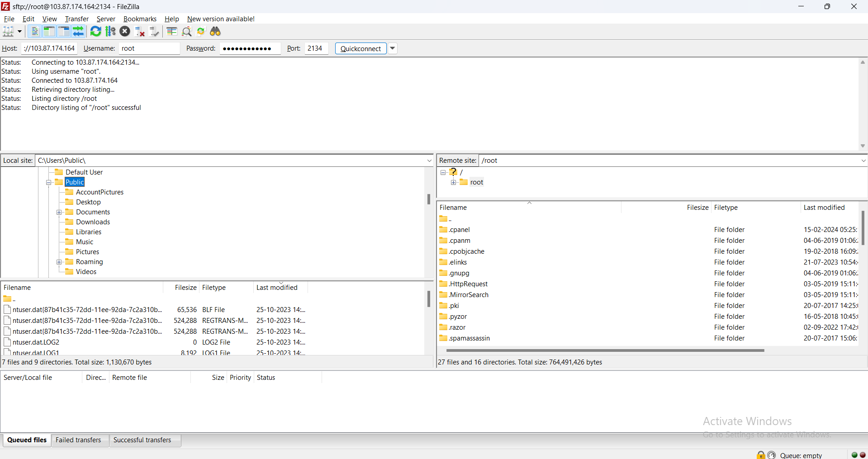Open the Quickconnect history dropdown

coord(393,48)
